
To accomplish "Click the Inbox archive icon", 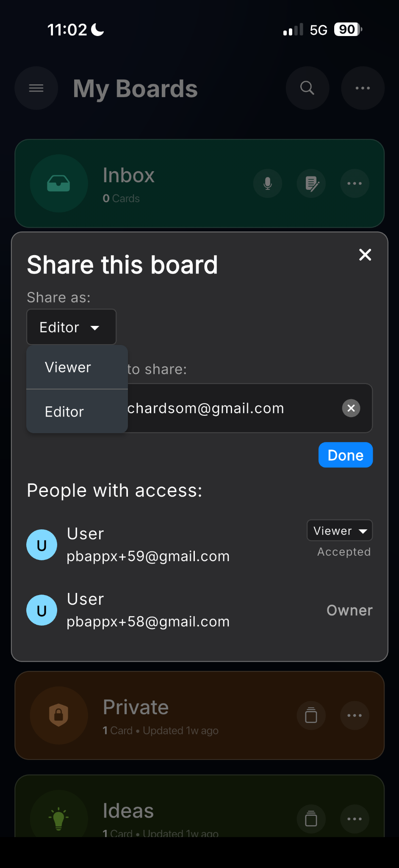I will pos(59,184).
